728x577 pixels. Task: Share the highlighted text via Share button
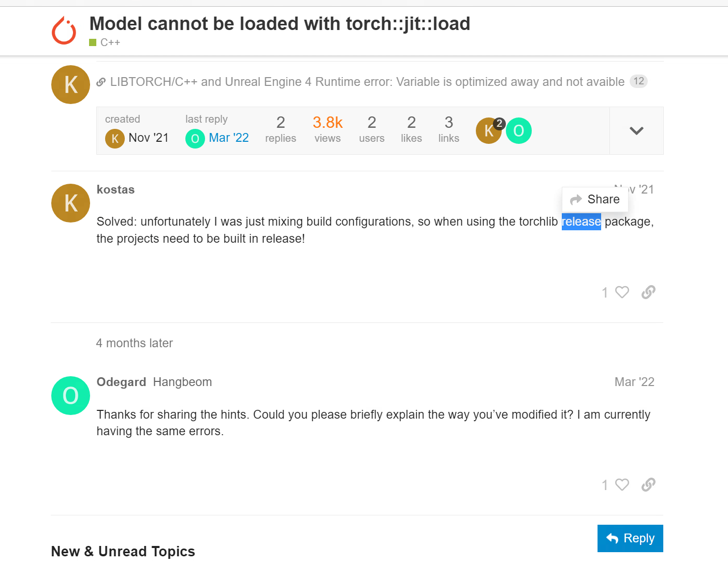(594, 199)
